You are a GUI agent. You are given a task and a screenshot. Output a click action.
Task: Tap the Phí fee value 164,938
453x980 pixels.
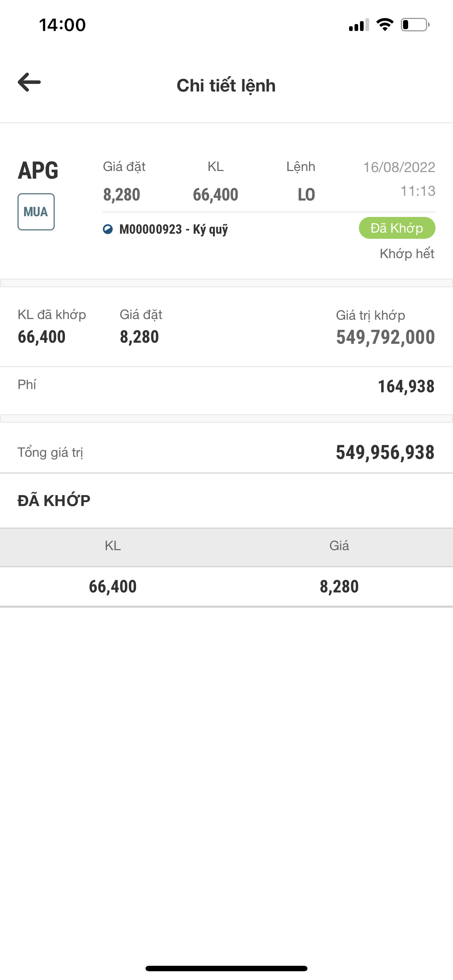[406, 386]
